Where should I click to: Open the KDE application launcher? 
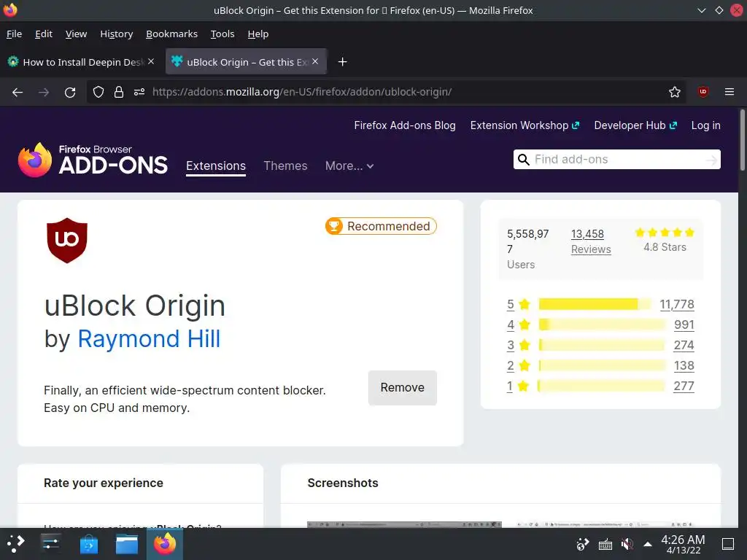(x=15, y=543)
